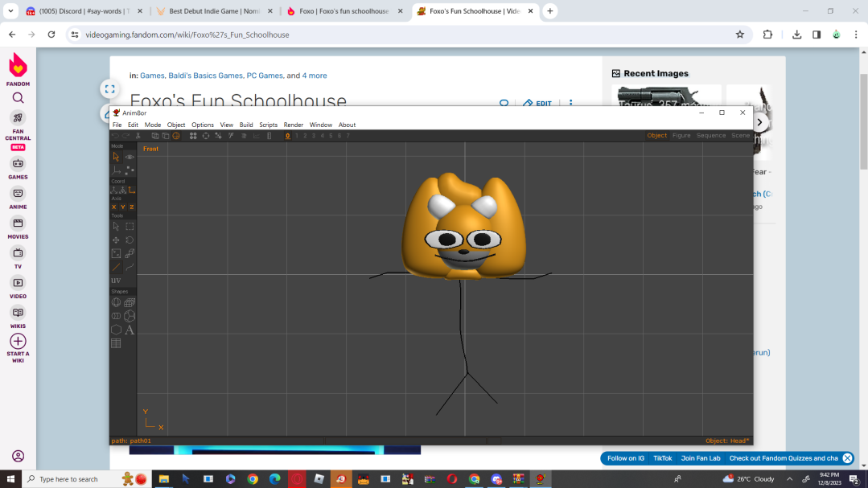868x488 pixels.
Task: Switch to layer 3
Action: click(x=314, y=136)
